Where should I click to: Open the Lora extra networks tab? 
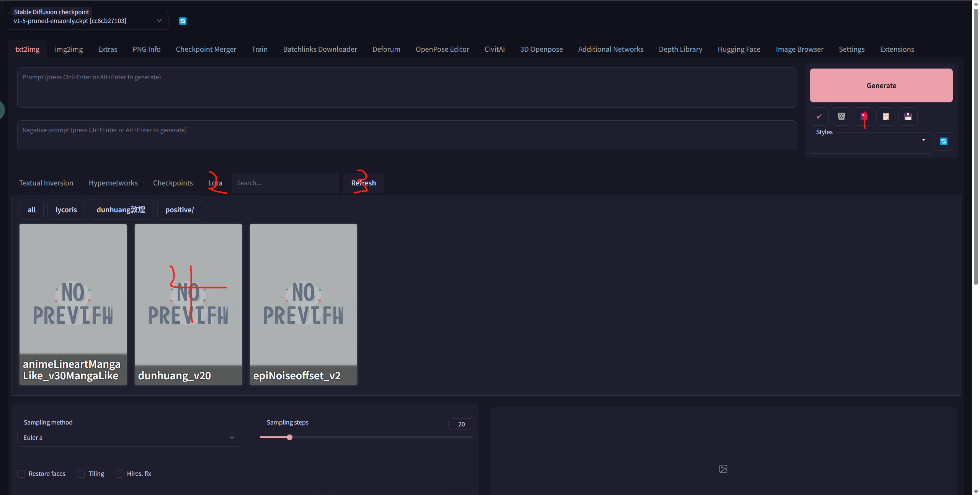click(215, 183)
